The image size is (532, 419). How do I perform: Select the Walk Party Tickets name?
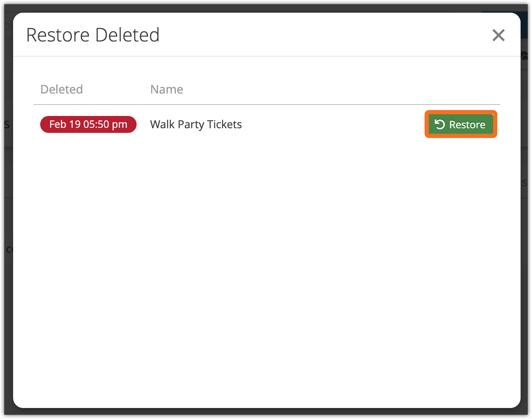tap(196, 124)
